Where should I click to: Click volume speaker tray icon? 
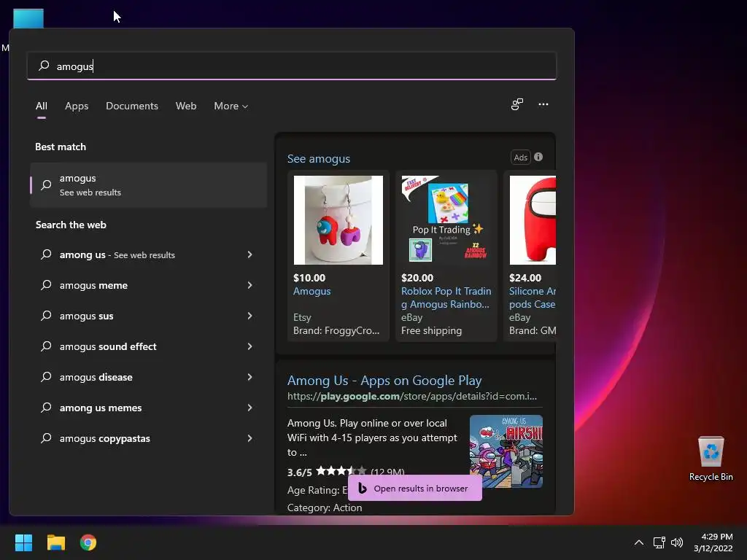point(676,542)
